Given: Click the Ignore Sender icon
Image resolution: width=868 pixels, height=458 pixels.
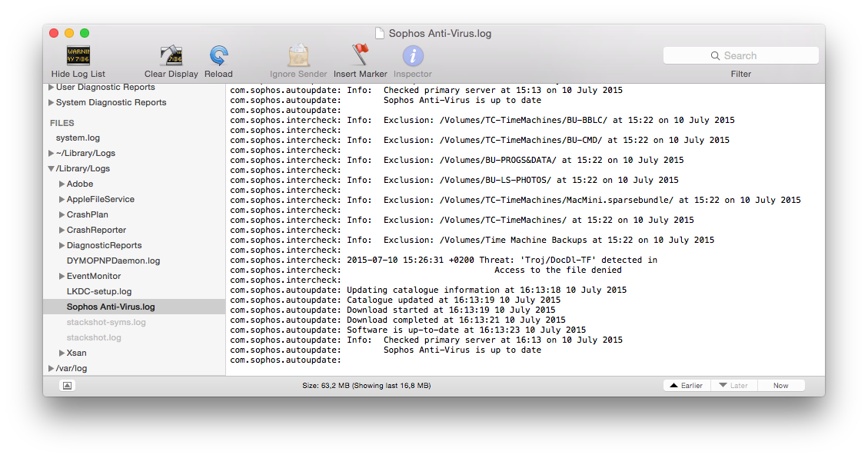Looking at the screenshot, I should [x=298, y=55].
